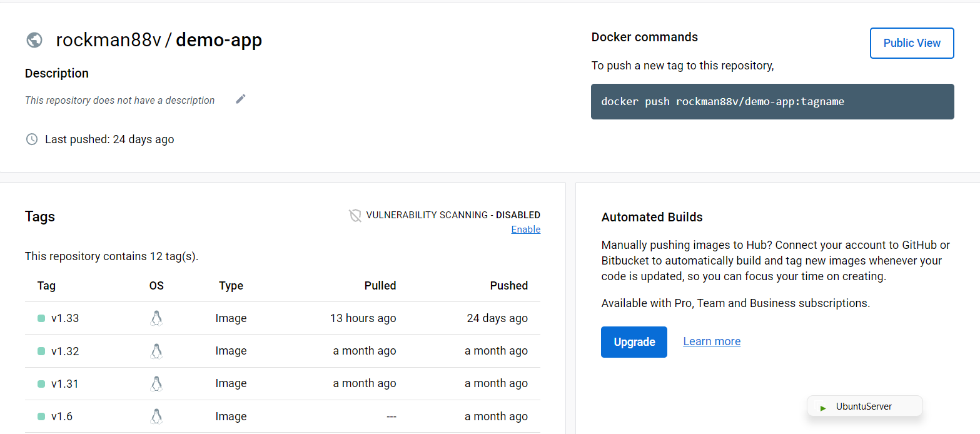The height and width of the screenshot is (434, 980).
Task: Select the v1.31 tag entry
Action: click(65, 383)
